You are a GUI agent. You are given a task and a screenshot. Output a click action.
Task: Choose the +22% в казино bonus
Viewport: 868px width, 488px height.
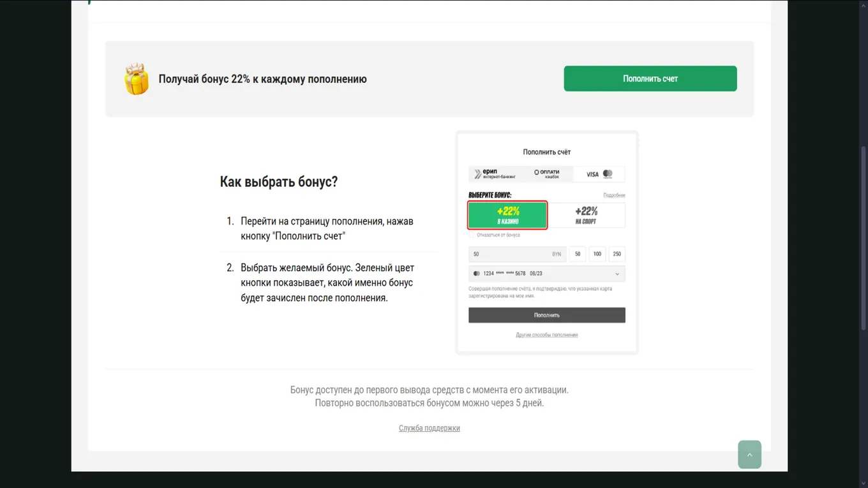(507, 216)
